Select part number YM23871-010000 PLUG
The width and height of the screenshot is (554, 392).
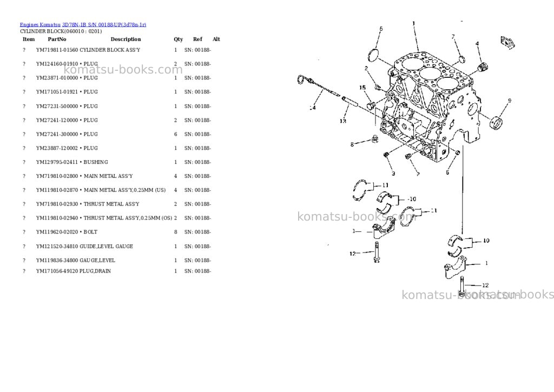click(x=67, y=78)
